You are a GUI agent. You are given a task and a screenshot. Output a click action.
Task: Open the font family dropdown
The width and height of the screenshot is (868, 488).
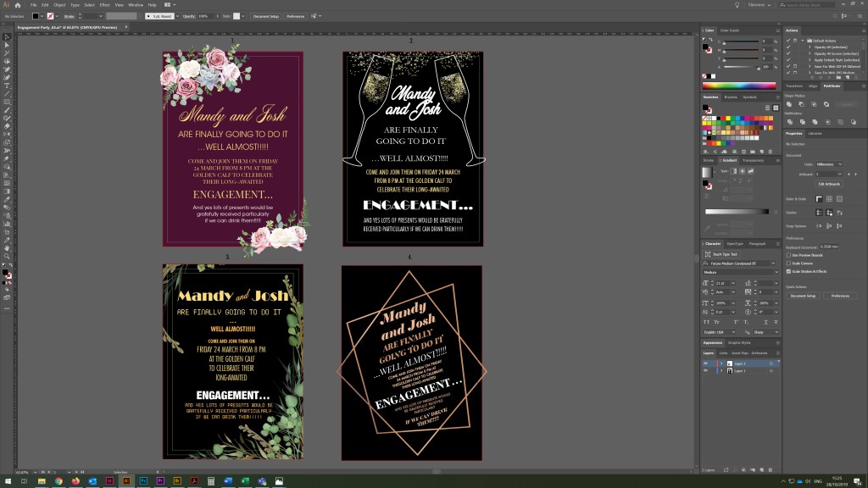click(x=737, y=263)
